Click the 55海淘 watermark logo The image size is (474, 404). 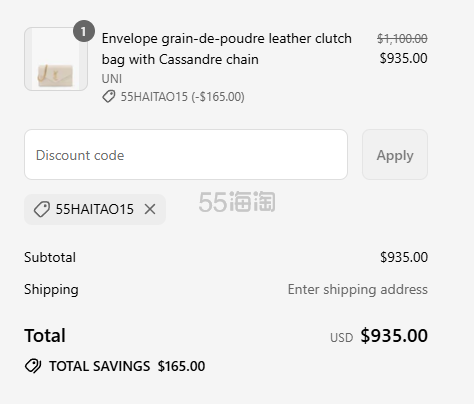237,202
